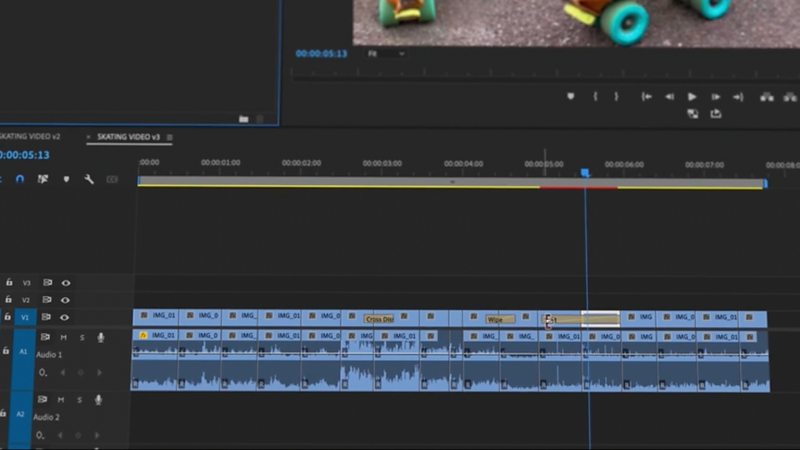Select the Cross Dissolve transition on V1
The image size is (800, 450).
380,319
